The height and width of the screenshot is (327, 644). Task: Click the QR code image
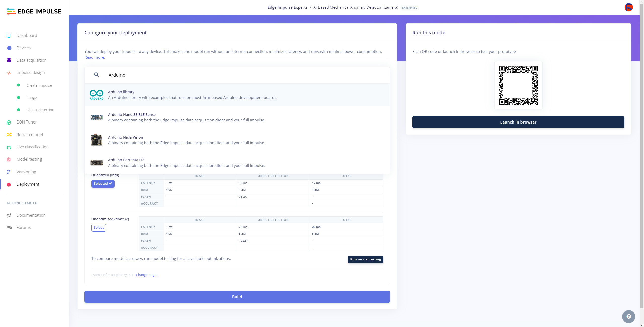coord(518,85)
